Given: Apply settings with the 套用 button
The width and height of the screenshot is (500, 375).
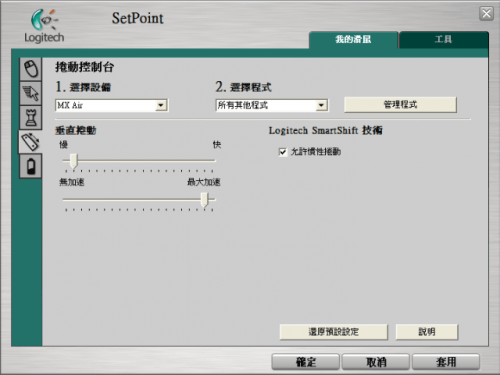Looking at the screenshot, I should coord(446,362).
